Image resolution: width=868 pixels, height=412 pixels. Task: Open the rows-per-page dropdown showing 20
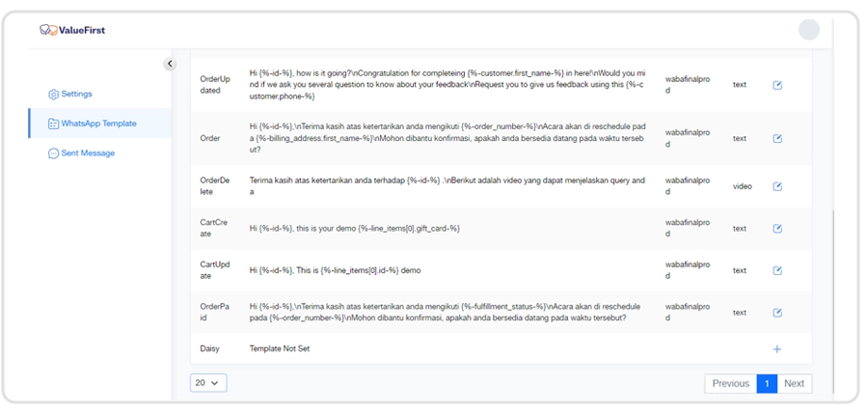[207, 383]
